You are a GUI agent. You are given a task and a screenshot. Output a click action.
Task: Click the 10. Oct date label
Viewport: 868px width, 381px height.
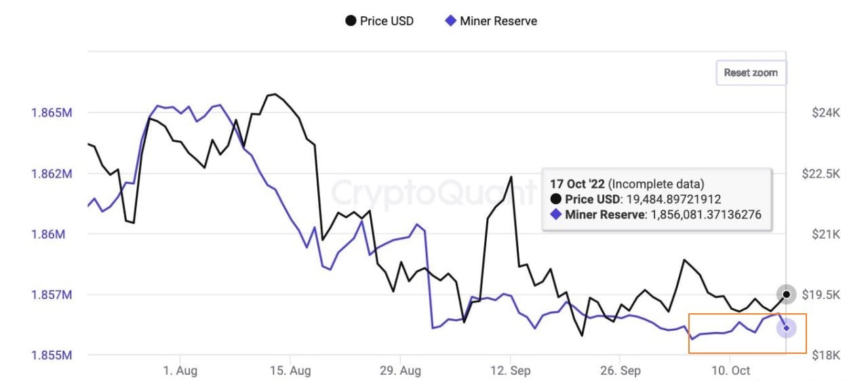[x=730, y=371]
